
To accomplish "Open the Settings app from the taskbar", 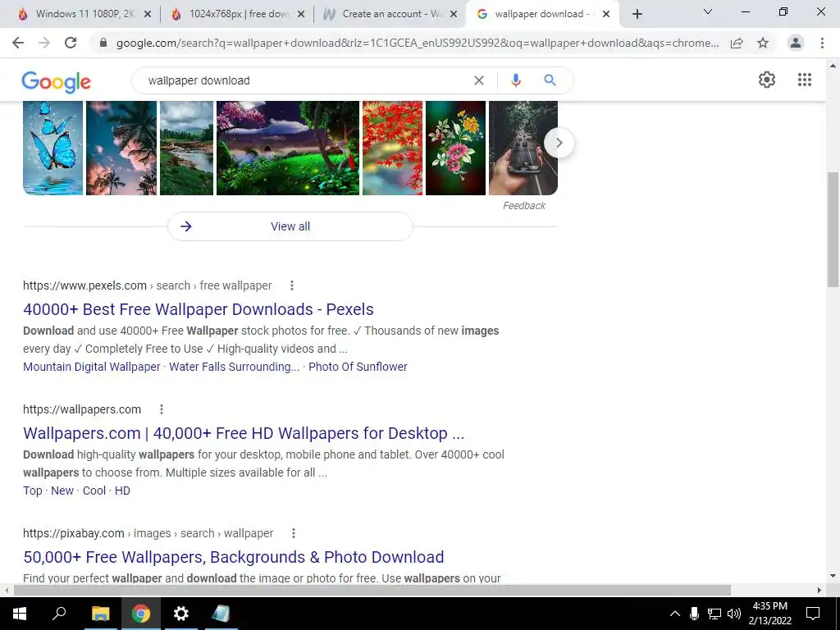I will pos(181,614).
